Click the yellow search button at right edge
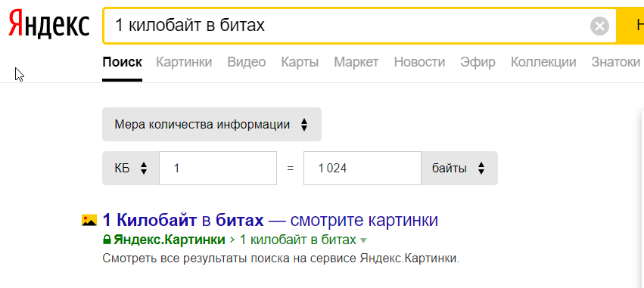644x288 pixels. click(x=630, y=26)
